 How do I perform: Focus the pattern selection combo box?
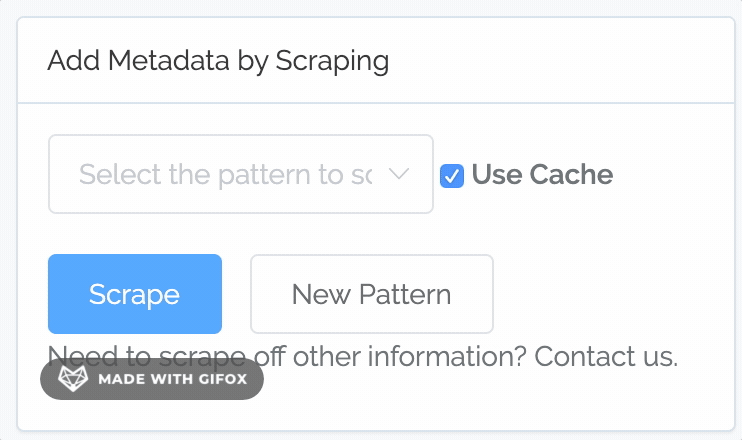[x=241, y=174]
